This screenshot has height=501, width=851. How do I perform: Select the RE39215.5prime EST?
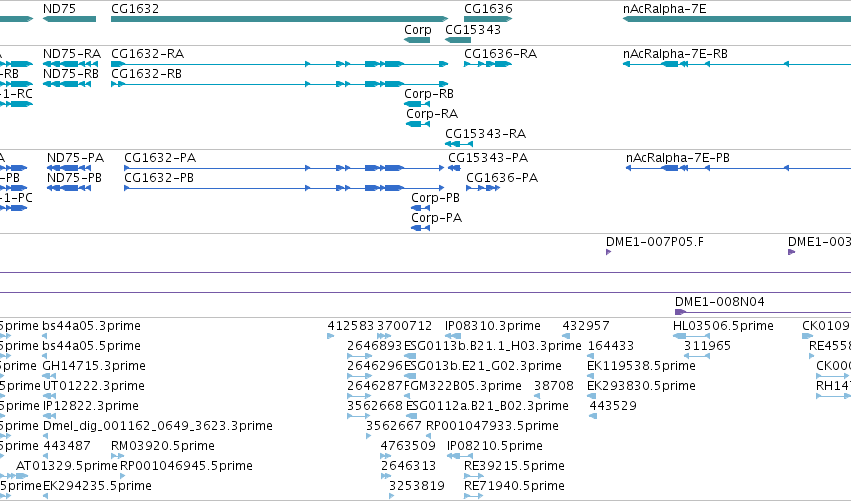pos(474,476)
